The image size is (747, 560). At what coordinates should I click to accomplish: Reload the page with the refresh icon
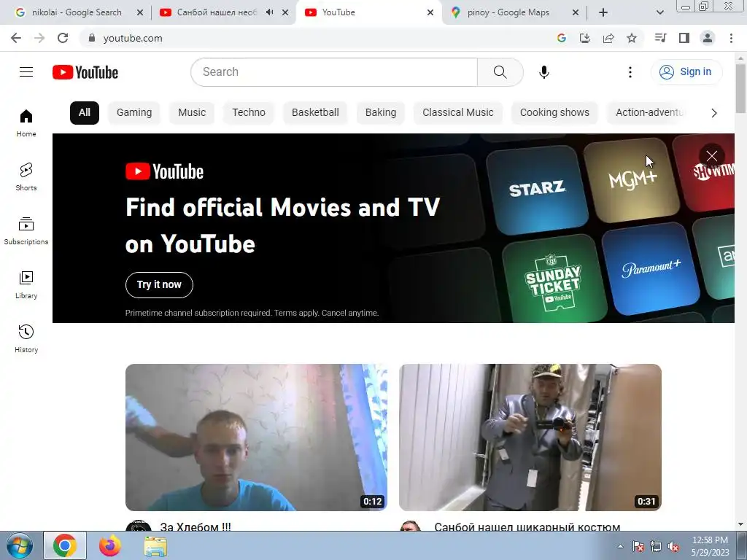pyautogui.click(x=63, y=38)
